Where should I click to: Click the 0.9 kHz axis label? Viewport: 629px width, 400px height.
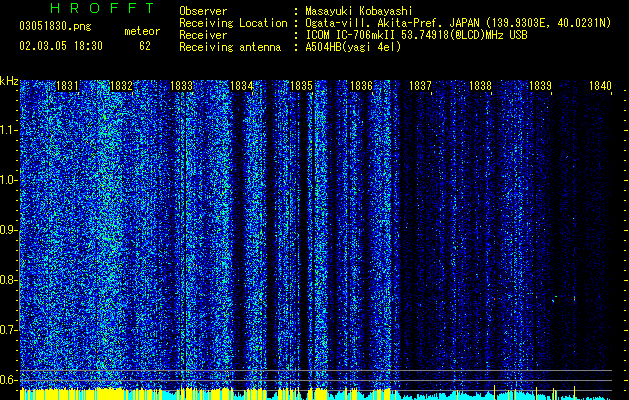point(8,230)
